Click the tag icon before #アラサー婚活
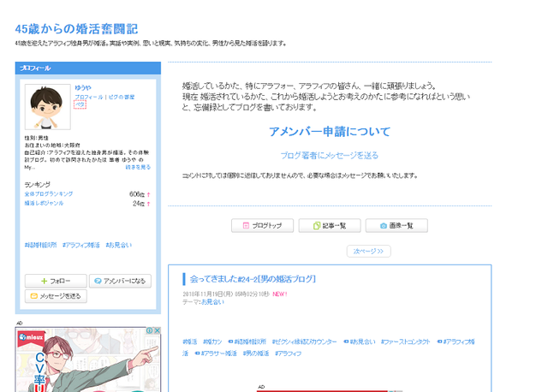 (x=198, y=353)
